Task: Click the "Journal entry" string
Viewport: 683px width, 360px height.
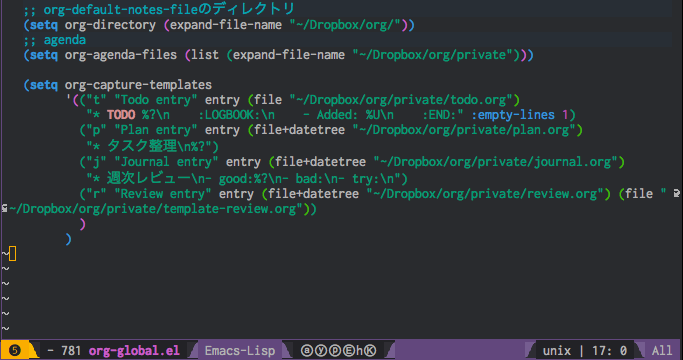Action: click(x=166, y=162)
